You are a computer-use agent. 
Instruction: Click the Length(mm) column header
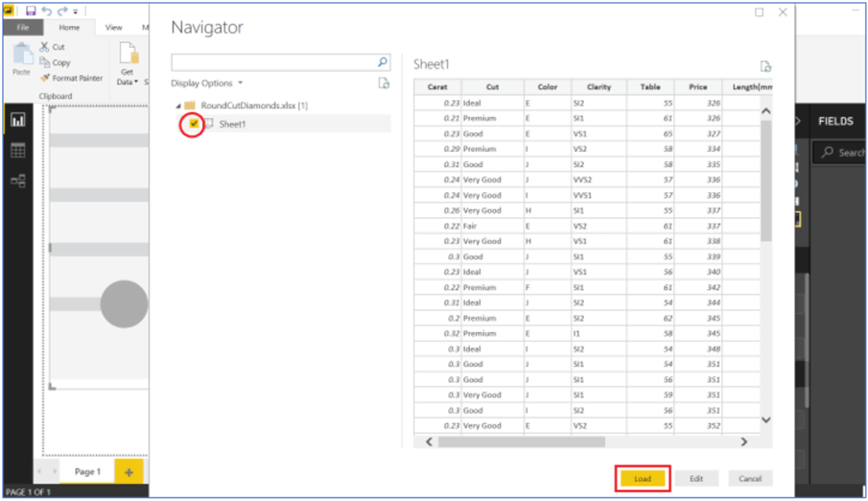[747, 87]
